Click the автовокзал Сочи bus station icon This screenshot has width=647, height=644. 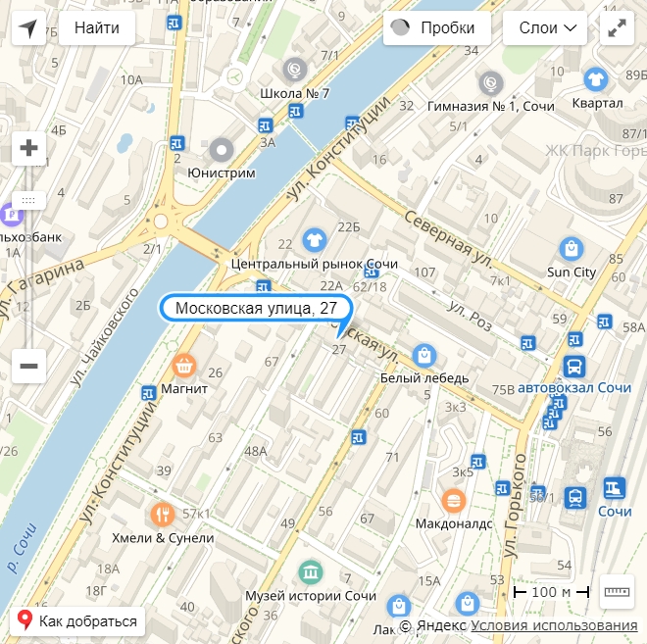pyautogui.click(x=574, y=367)
